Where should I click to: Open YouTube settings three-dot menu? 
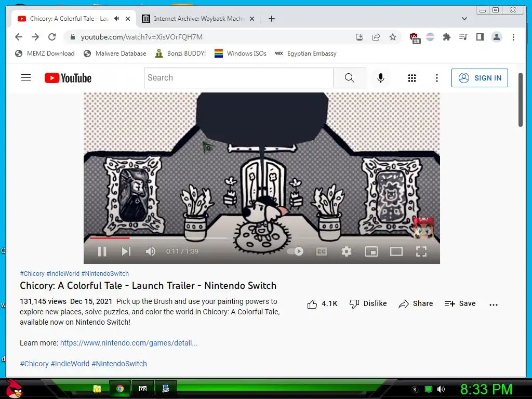(x=436, y=78)
